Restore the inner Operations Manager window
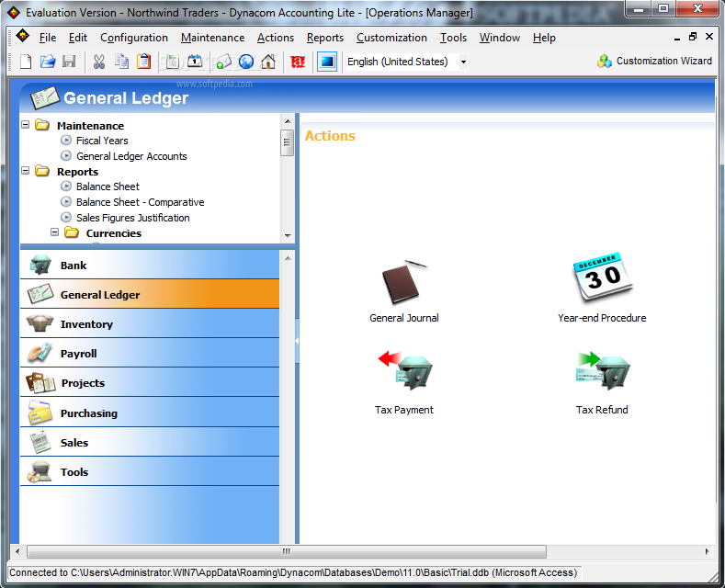Image resolution: width=725 pixels, height=588 pixels. pos(693,37)
